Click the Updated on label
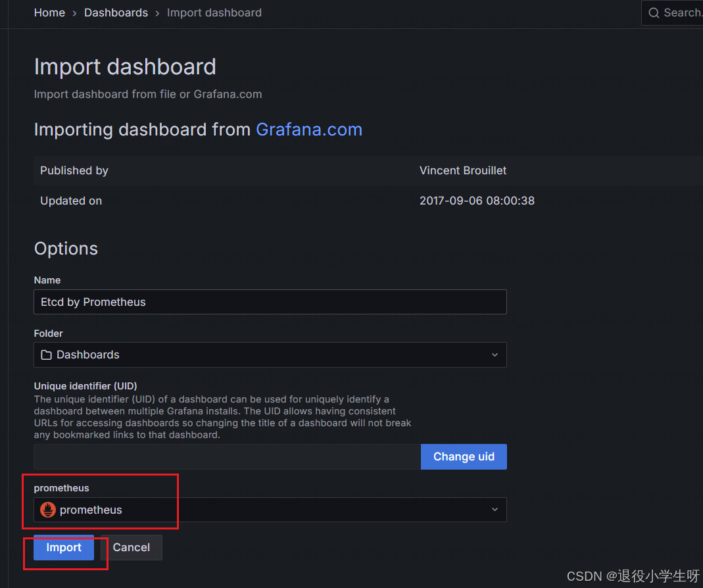This screenshot has width=703, height=588. pyautogui.click(x=71, y=201)
